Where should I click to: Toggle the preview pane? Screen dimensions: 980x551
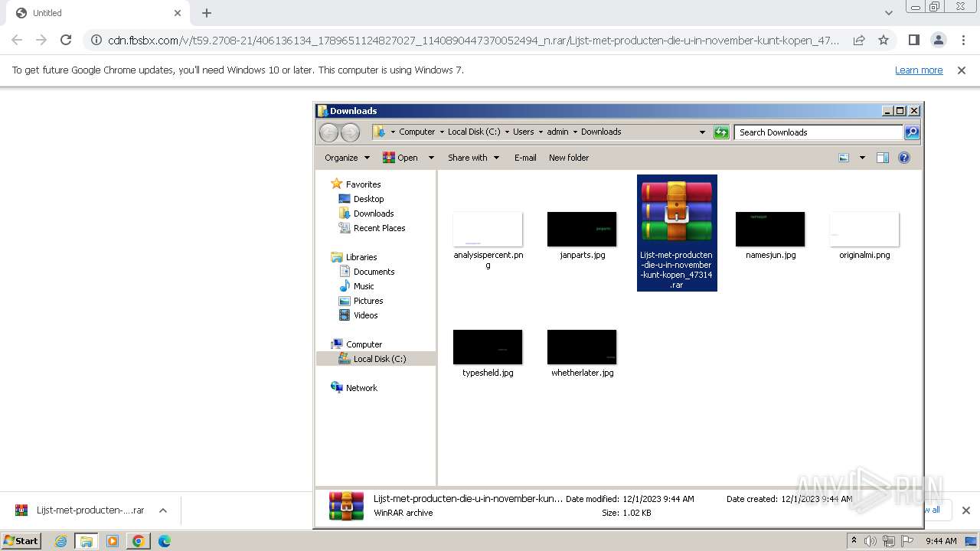[883, 158]
